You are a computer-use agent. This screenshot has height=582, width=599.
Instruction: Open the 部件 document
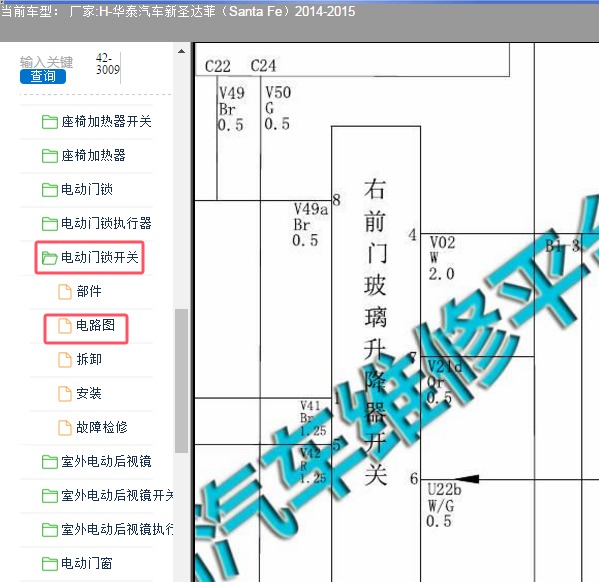coord(80,292)
